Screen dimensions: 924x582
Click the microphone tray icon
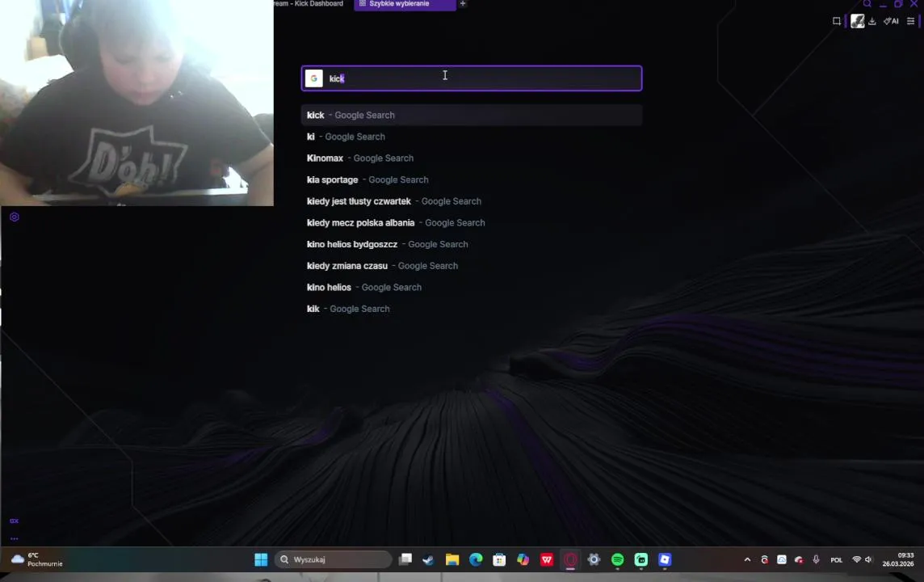pyautogui.click(x=816, y=559)
